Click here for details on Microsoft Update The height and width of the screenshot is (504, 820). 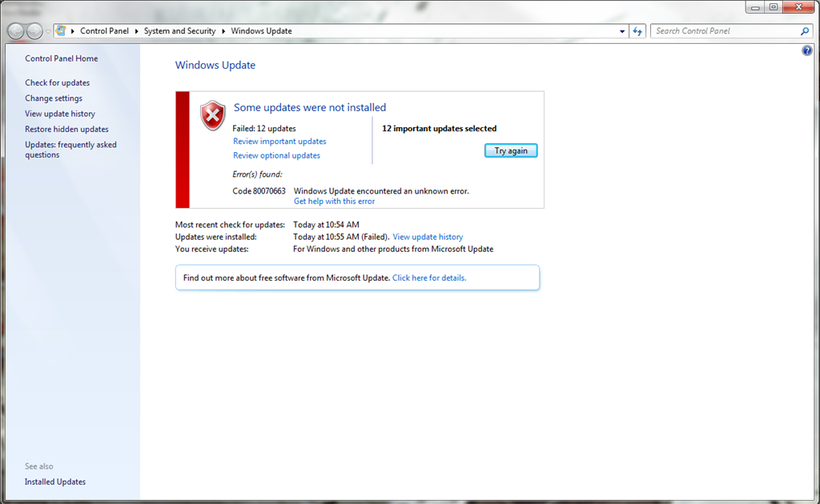click(429, 278)
